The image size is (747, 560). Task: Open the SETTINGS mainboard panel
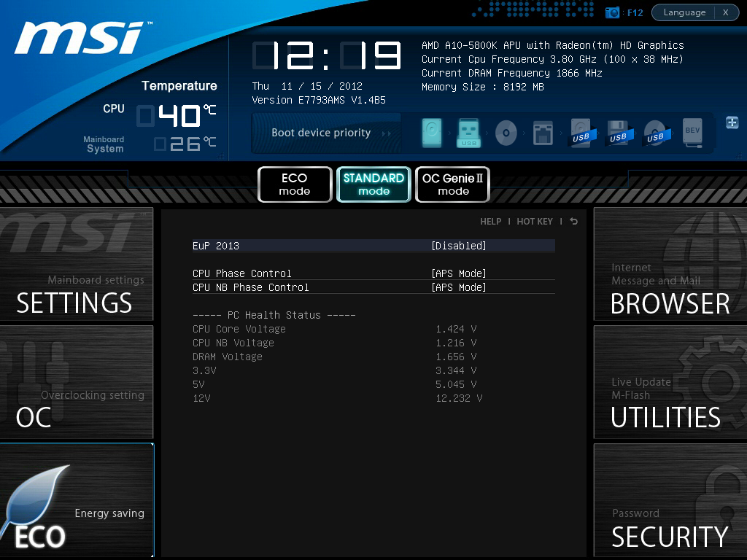point(76,264)
